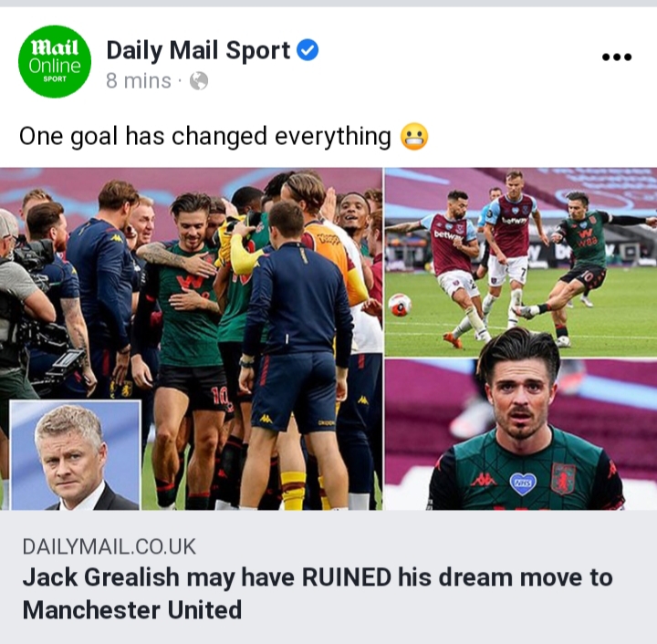Open the close-up player portrait photo
The height and width of the screenshot is (644, 657).
coord(521,434)
